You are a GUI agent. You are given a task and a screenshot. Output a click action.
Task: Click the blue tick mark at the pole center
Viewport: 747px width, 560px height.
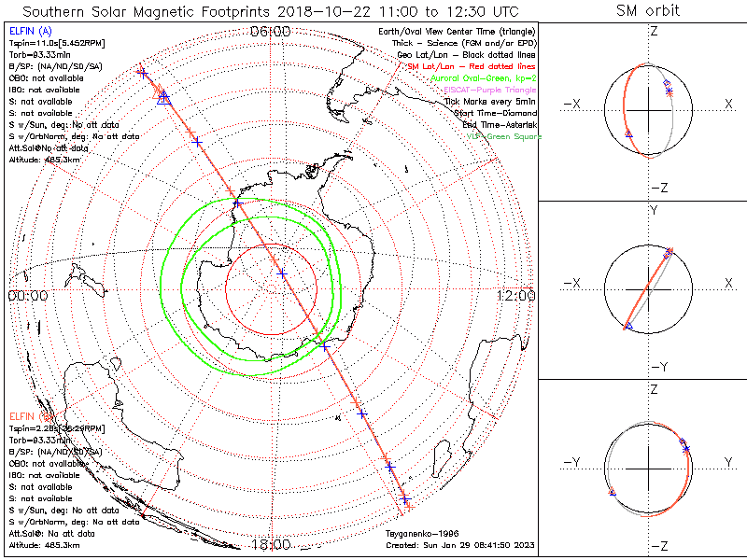coord(282,273)
